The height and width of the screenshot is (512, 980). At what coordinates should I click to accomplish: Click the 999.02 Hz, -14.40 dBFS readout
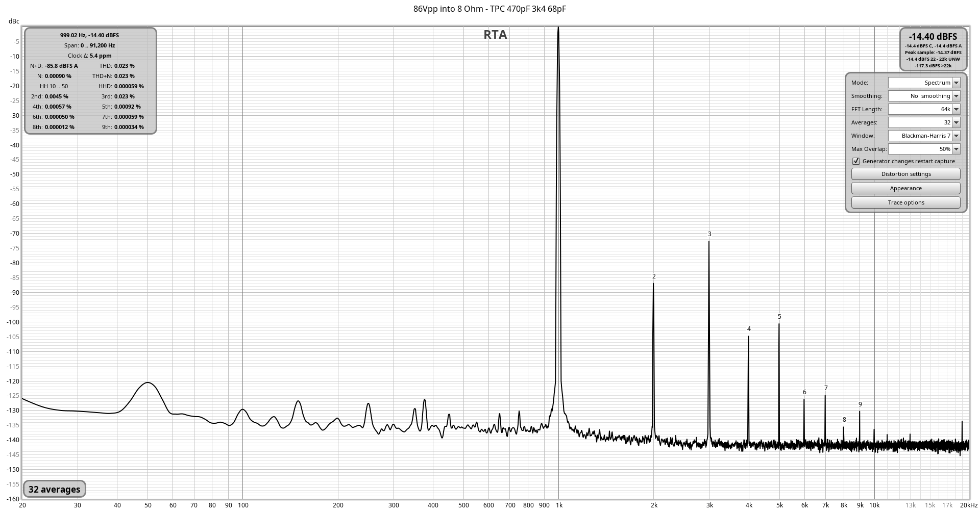[89, 35]
